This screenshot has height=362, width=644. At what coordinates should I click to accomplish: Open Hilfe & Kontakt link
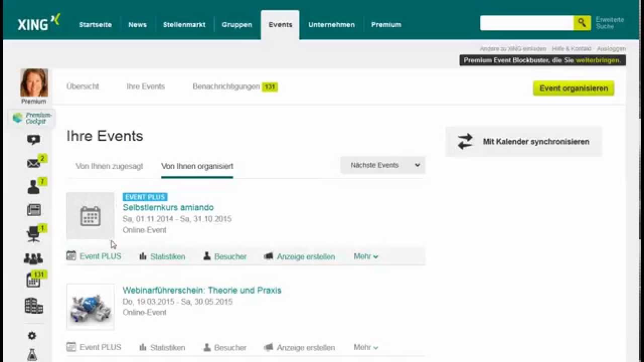[572, 49]
